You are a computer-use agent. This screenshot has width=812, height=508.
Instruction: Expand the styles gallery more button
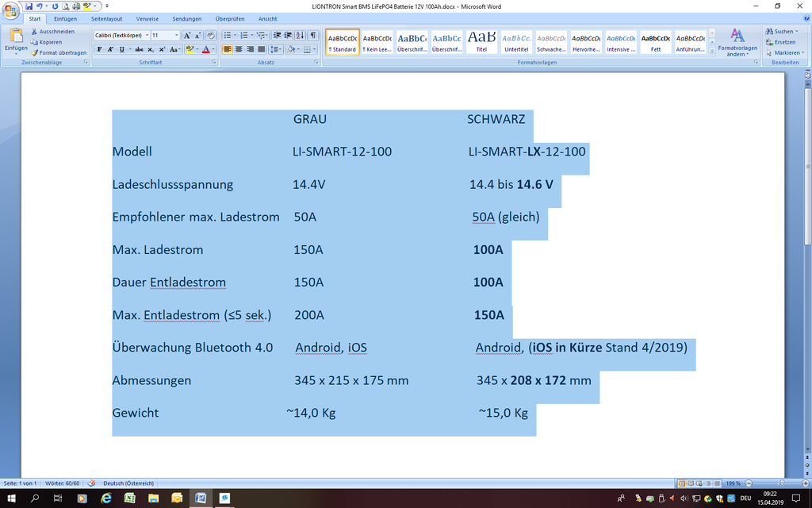point(712,50)
